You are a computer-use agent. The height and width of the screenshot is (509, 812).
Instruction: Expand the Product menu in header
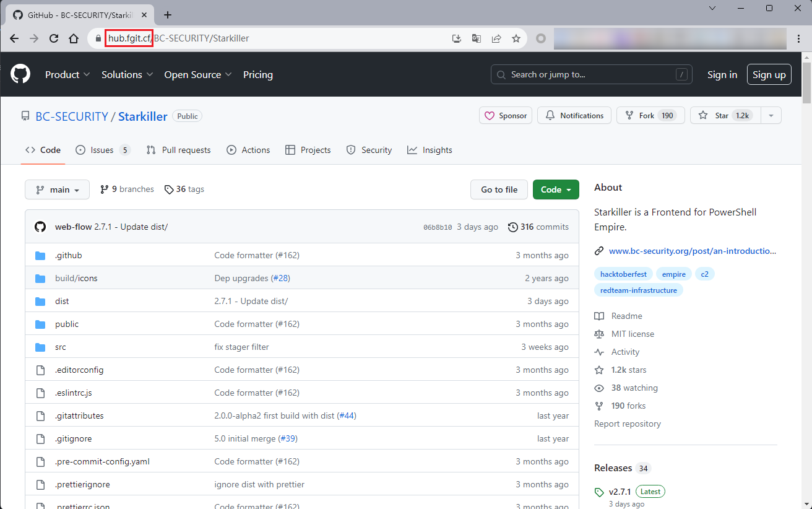click(x=67, y=74)
